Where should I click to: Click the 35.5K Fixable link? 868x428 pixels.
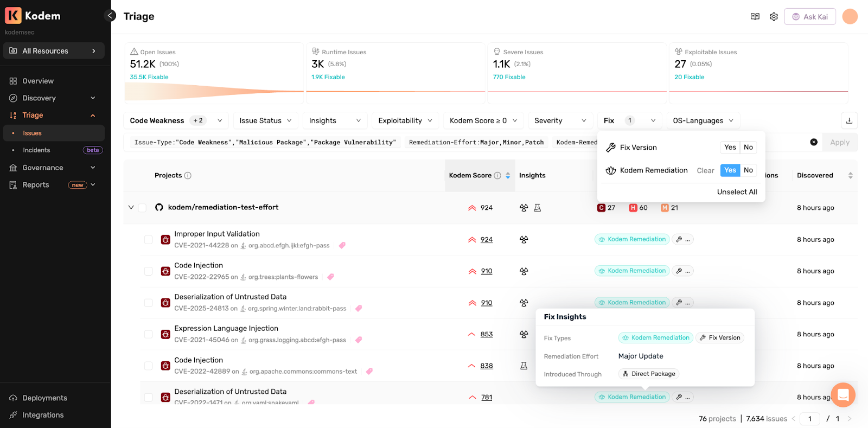click(x=149, y=77)
